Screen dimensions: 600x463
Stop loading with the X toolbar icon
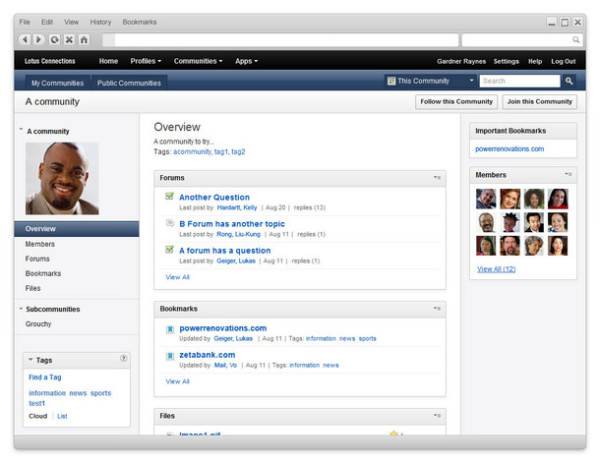point(69,39)
